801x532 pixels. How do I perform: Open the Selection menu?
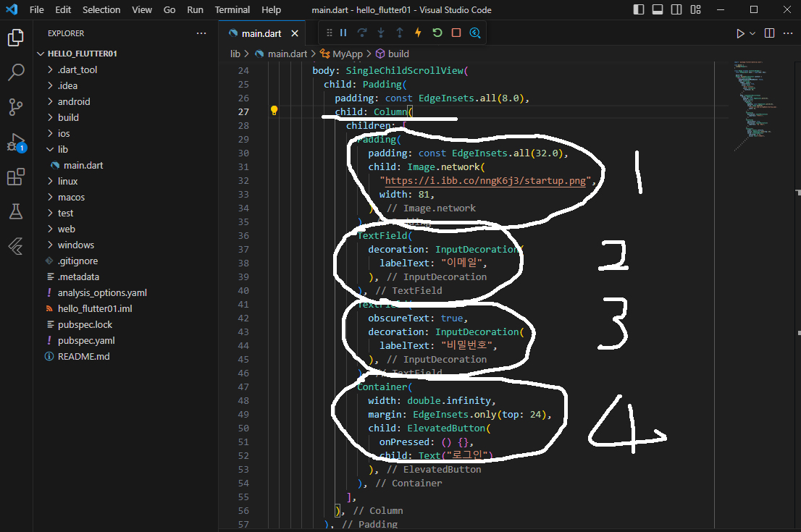pyautogui.click(x=101, y=9)
